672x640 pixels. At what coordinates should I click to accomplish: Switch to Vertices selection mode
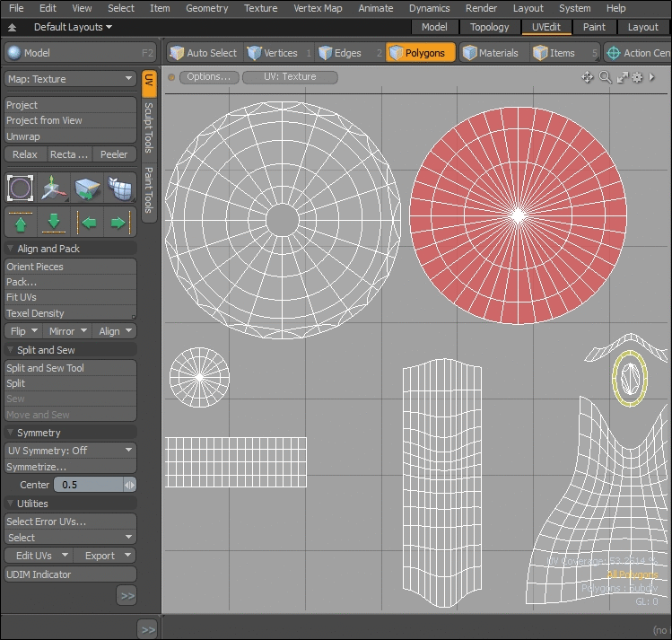point(275,53)
